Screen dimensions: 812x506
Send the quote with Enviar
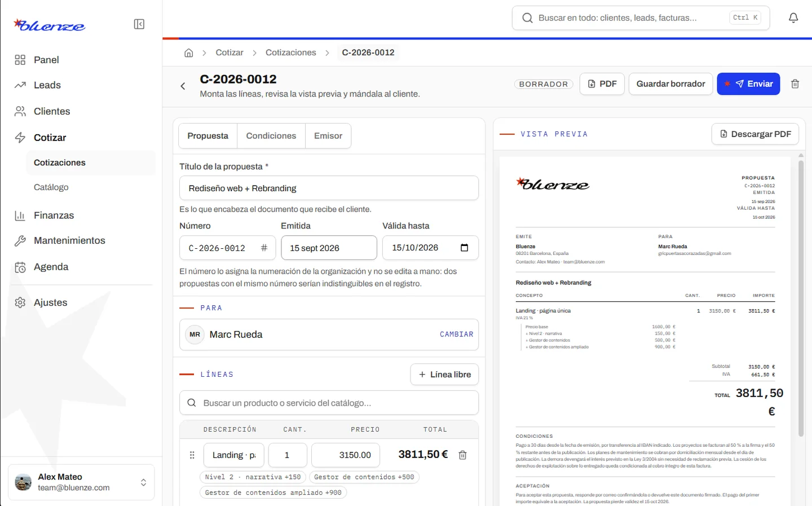[x=748, y=84]
